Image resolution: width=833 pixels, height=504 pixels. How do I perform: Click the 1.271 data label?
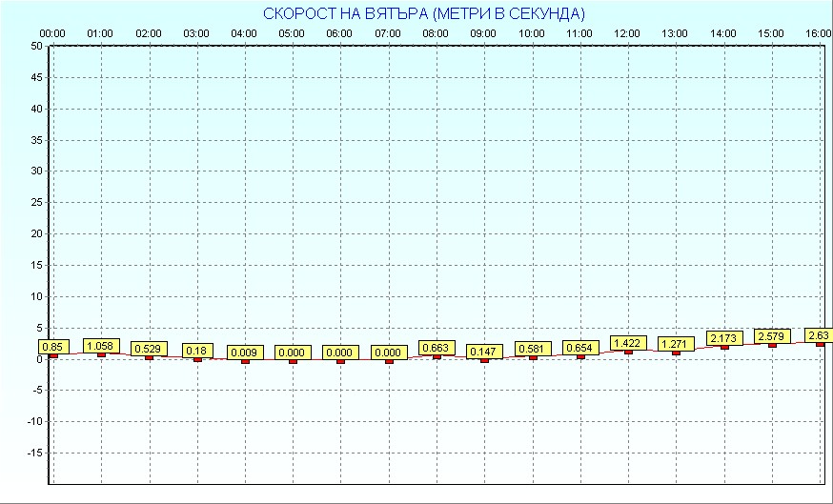pyautogui.click(x=676, y=344)
